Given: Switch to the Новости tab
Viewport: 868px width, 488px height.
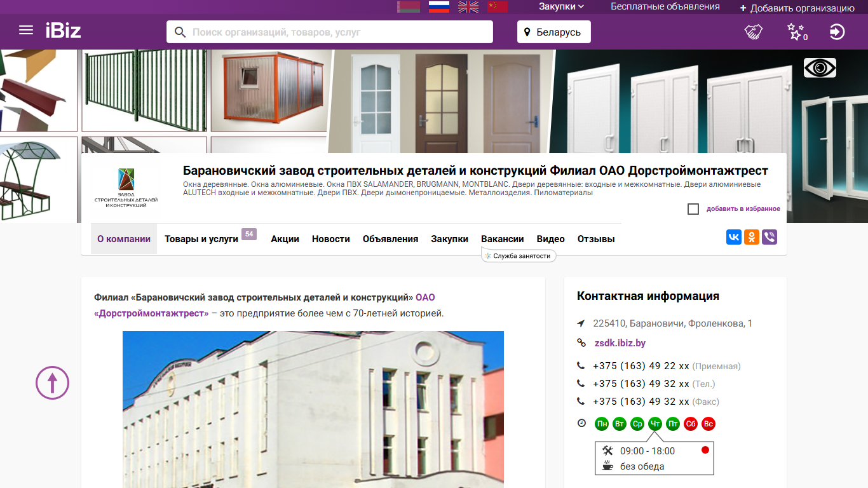Looking at the screenshot, I should pyautogui.click(x=331, y=239).
